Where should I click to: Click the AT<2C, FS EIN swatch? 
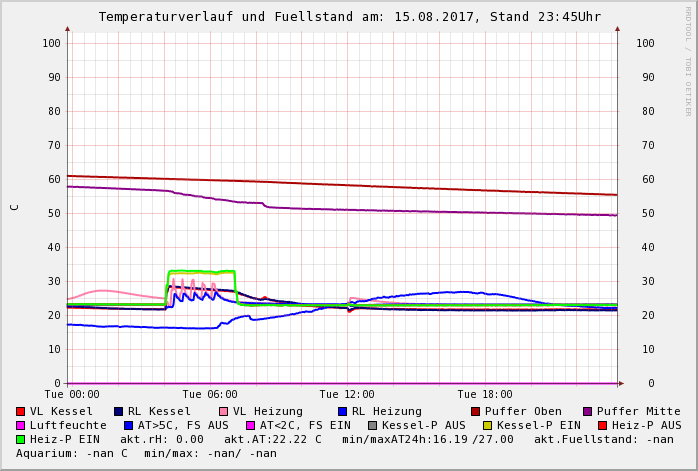click(251, 425)
